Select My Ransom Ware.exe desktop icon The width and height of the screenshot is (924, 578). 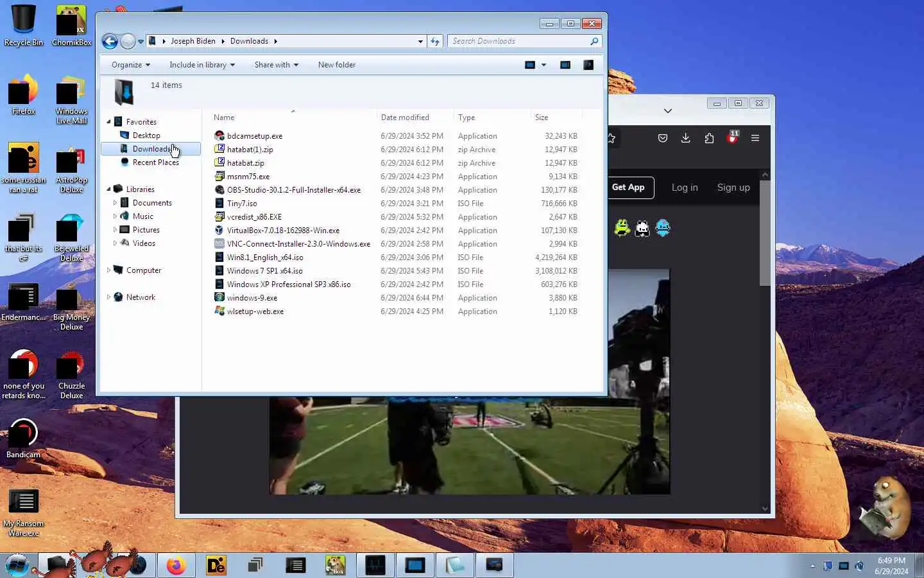tap(24, 512)
